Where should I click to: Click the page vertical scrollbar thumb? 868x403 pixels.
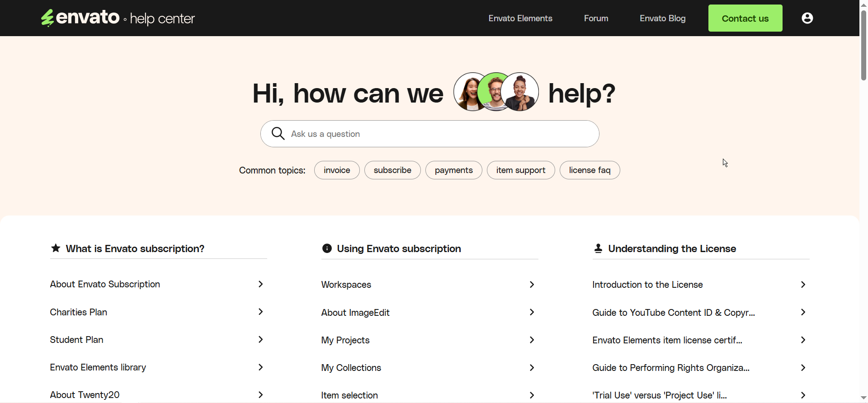coord(863,45)
